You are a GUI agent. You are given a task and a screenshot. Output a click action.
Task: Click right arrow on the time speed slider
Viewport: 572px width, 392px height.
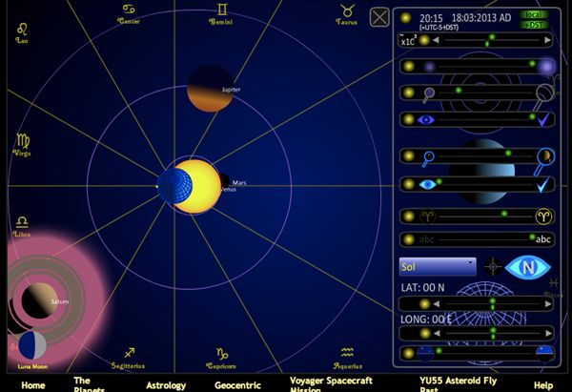tap(546, 41)
